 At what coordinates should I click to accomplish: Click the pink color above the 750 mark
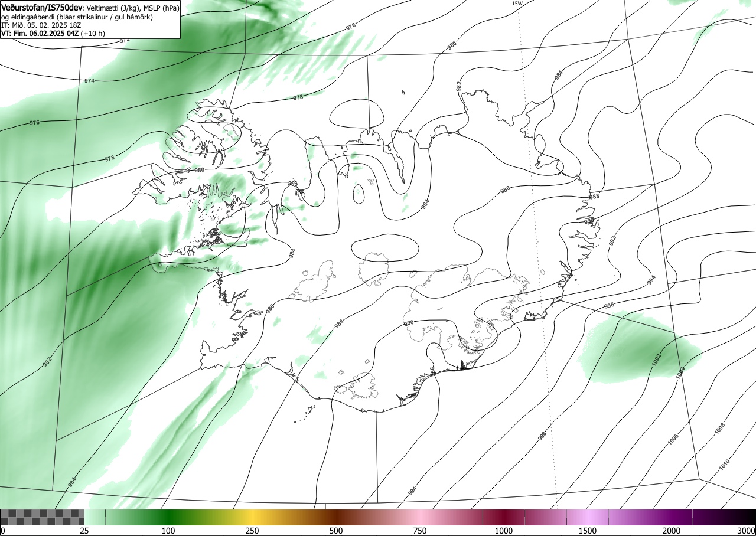(420, 518)
